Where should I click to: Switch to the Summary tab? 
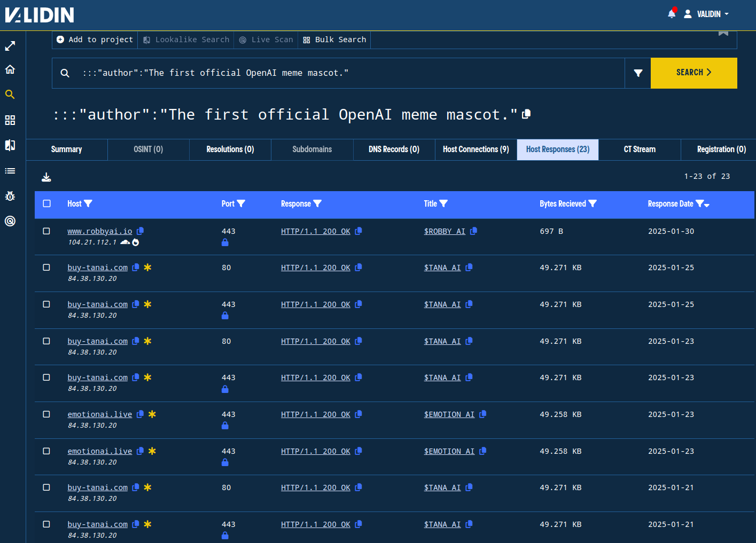67,149
